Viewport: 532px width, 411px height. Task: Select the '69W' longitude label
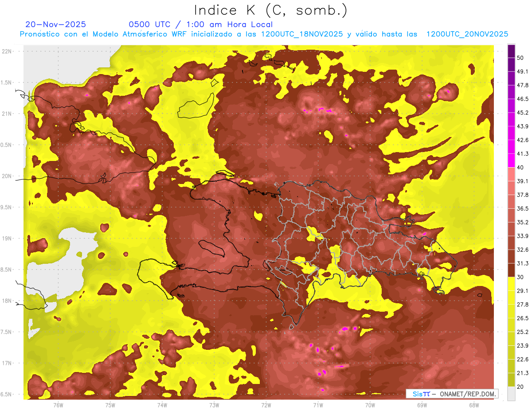point(422,405)
